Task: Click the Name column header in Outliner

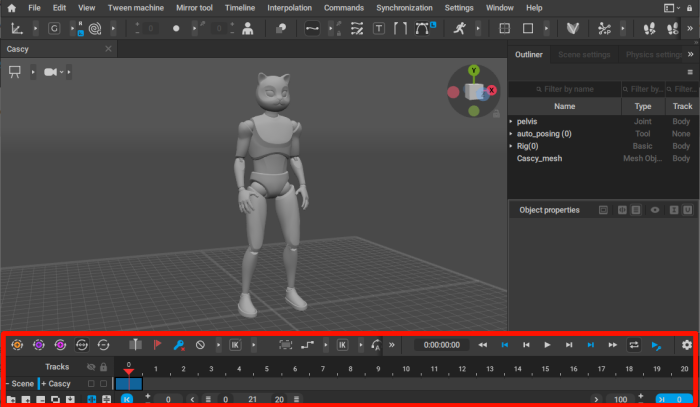Action: click(x=564, y=106)
